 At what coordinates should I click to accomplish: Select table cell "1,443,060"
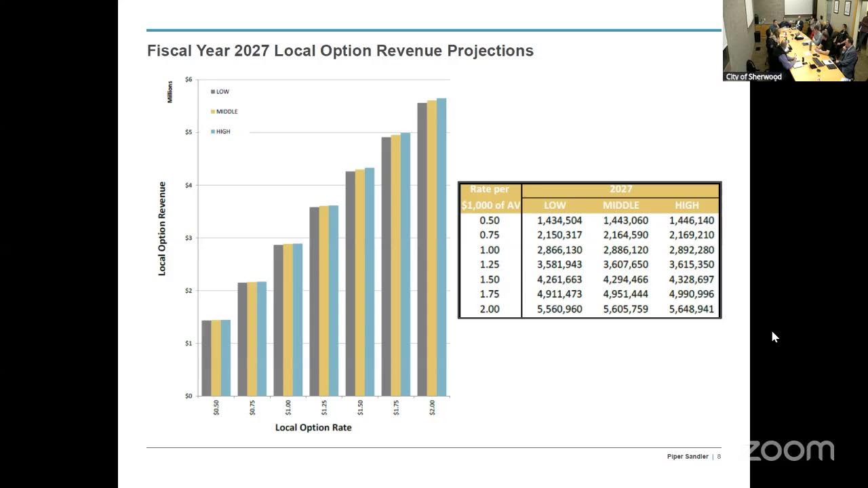625,220
